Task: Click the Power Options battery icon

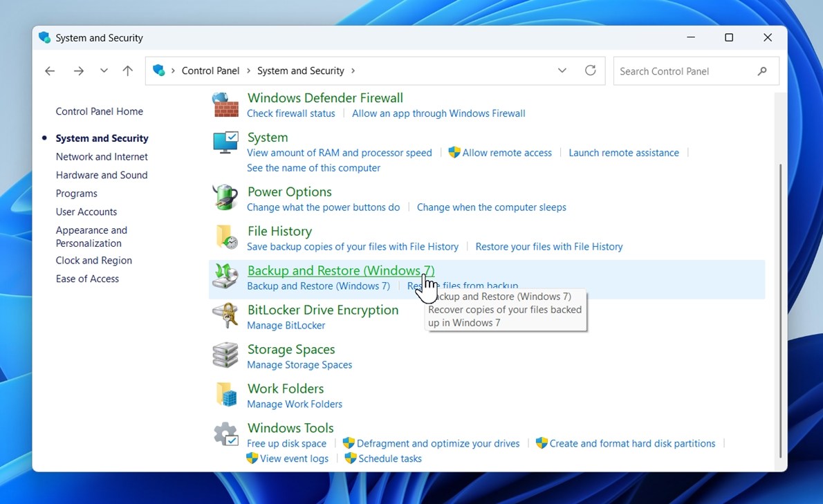Action: (225, 197)
